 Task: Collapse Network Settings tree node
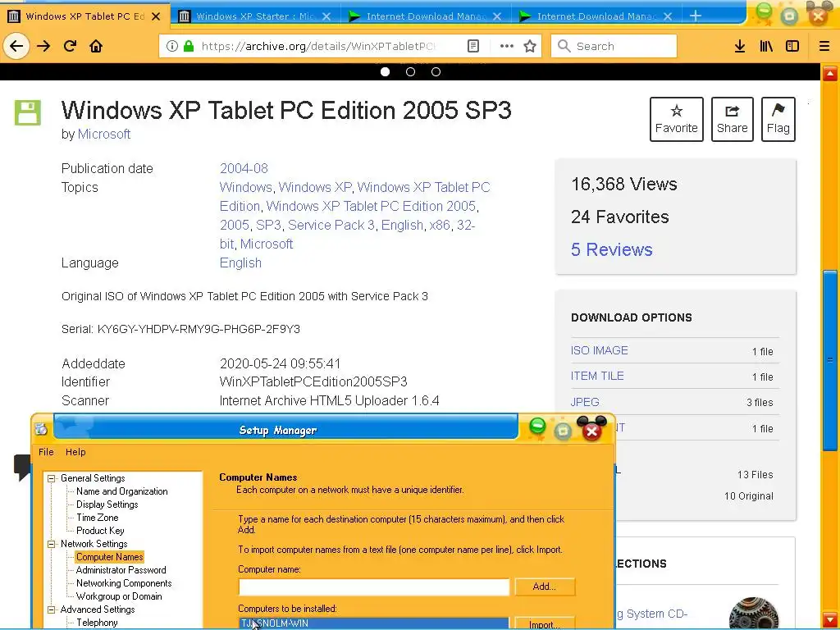click(52, 544)
